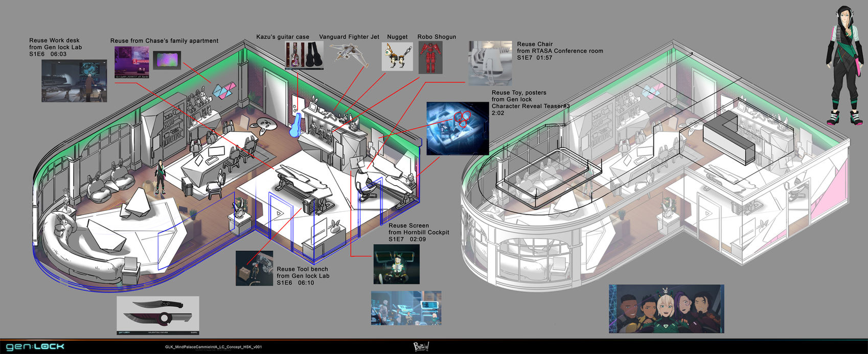
Task: Click the 'Reuse from Chase's family apartment' label
Action: (164, 41)
